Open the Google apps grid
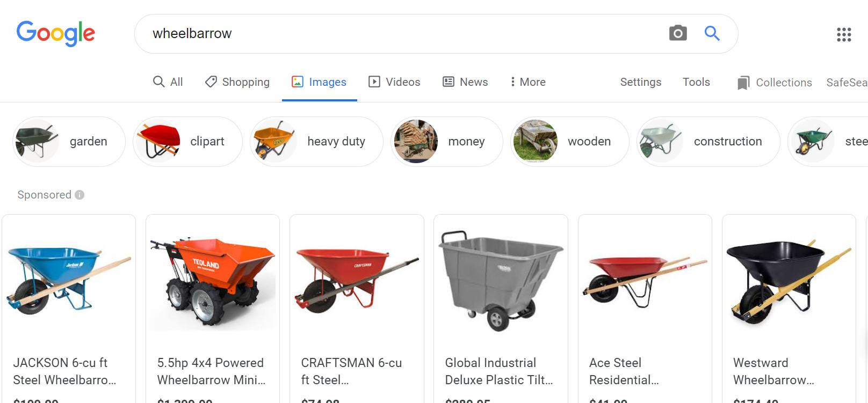Viewport: 868px width, 403px height. click(x=844, y=35)
